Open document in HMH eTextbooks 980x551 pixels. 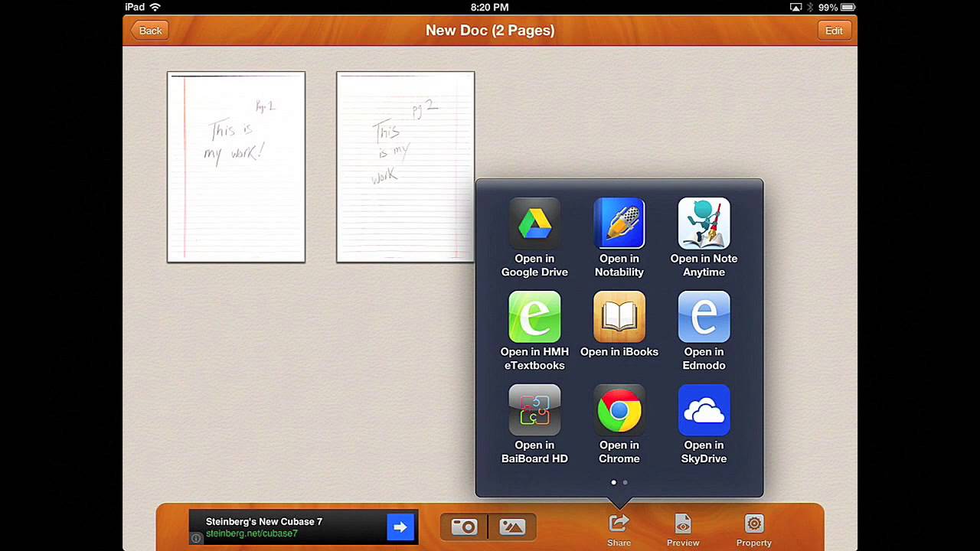(534, 331)
